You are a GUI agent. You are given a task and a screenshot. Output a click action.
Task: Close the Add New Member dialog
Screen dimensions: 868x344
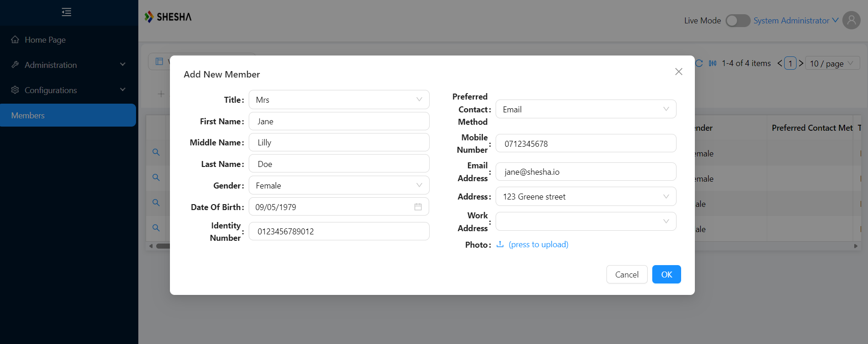[679, 72]
